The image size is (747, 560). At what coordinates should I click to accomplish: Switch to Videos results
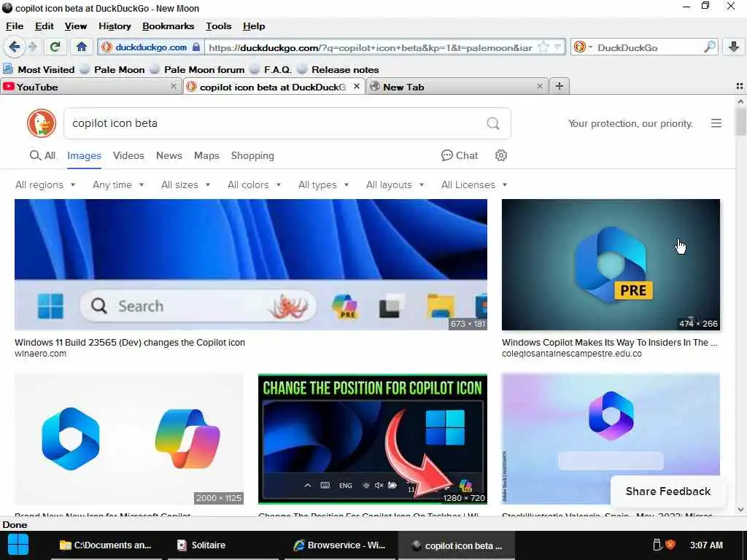128,156
